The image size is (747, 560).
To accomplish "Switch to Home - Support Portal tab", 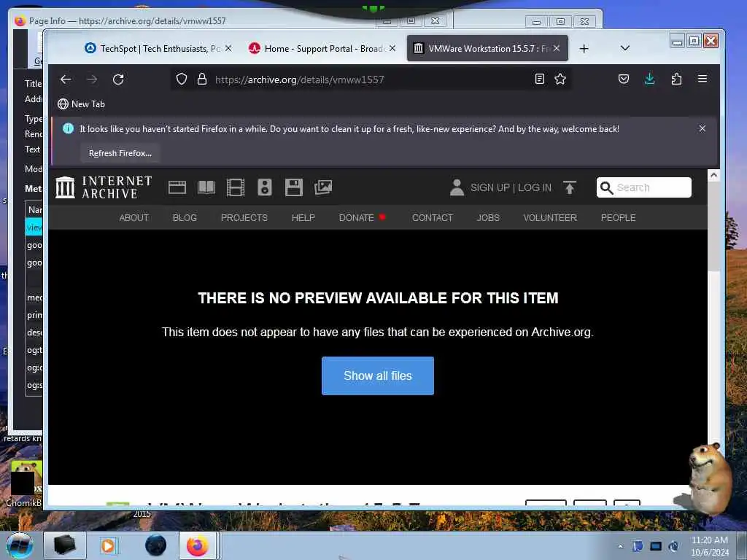I will pos(323,49).
